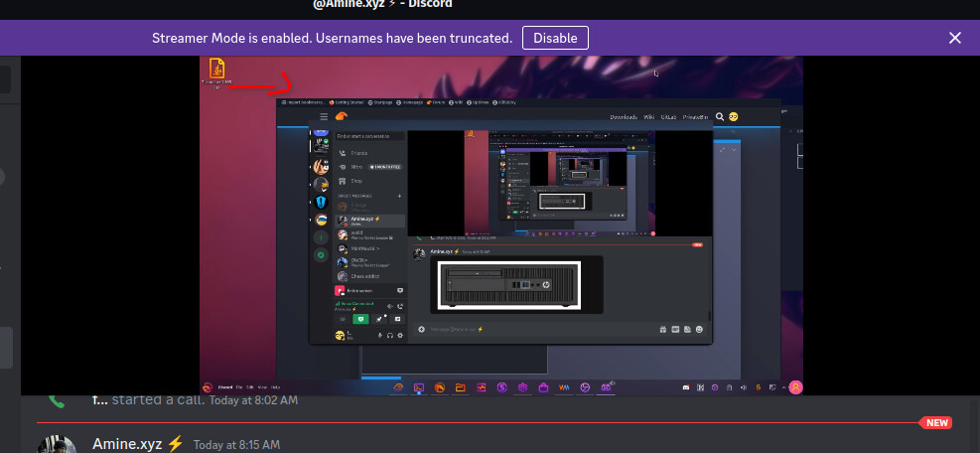Open the emoji picker in message bar
The image size is (980, 453).
pyautogui.click(x=699, y=329)
